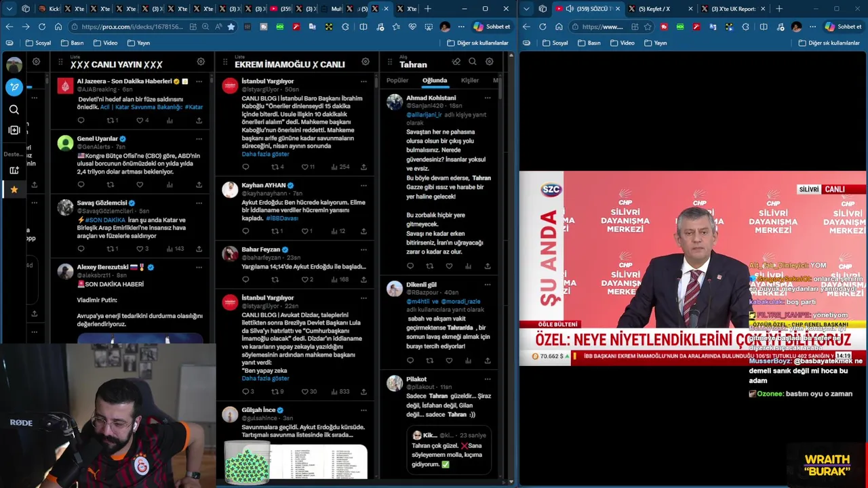Go to home page in left browser window
This screenshot has width=868, height=488.
coord(58,26)
